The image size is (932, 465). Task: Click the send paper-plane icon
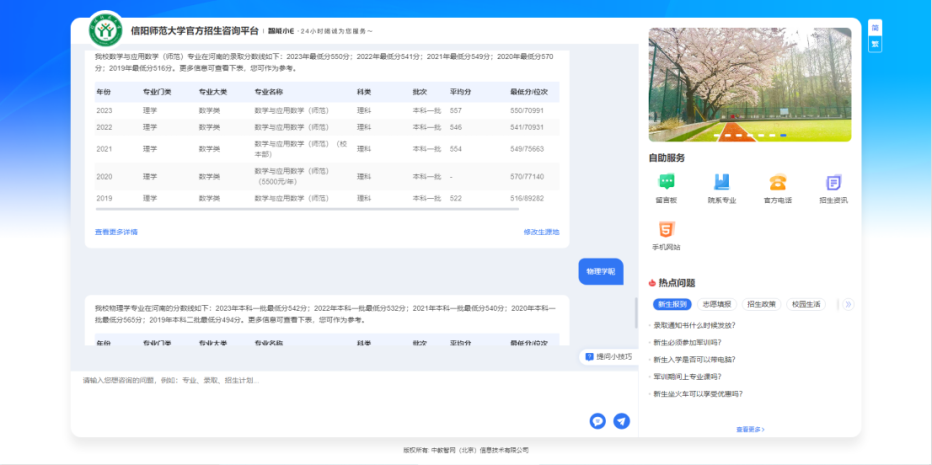pyautogui.click(x=621, y=421)
